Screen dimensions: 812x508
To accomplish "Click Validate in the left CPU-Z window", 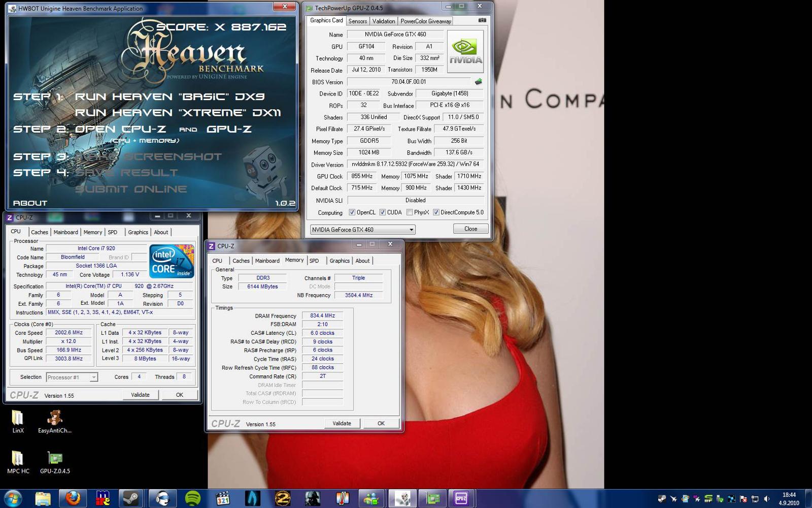I will [140, 395].
